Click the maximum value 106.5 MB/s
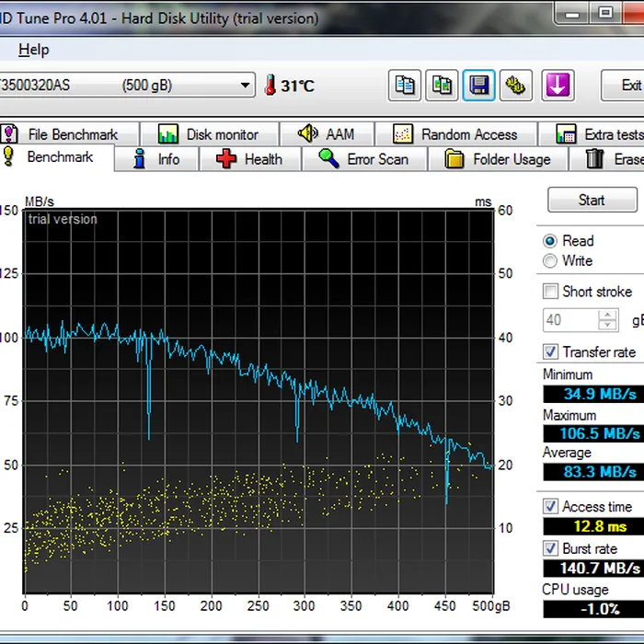The image size is (644, 644). click(594, 433)
